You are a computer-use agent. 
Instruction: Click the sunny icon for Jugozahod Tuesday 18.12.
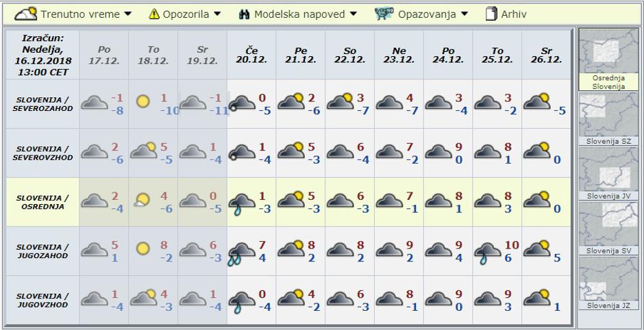tap(143, 248)
